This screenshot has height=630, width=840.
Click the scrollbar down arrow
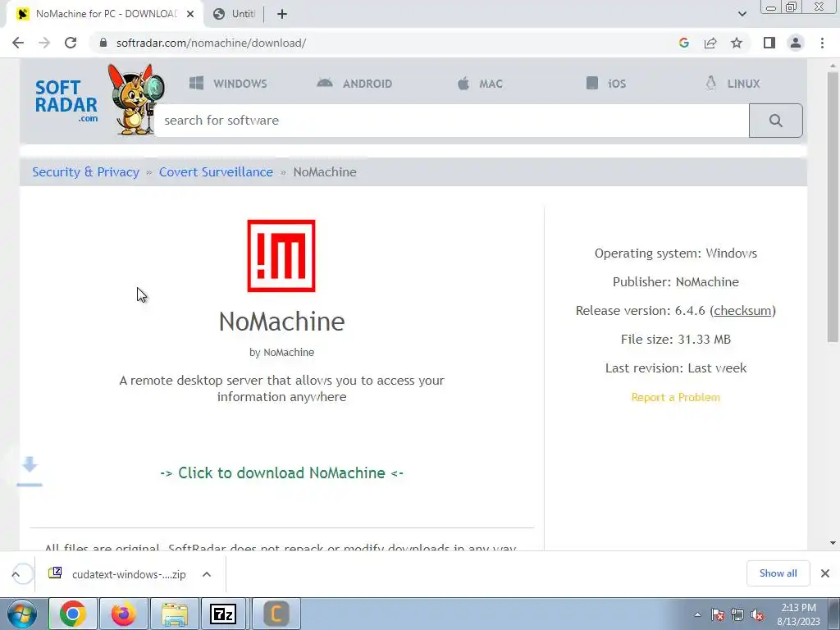tap(833, 543)
